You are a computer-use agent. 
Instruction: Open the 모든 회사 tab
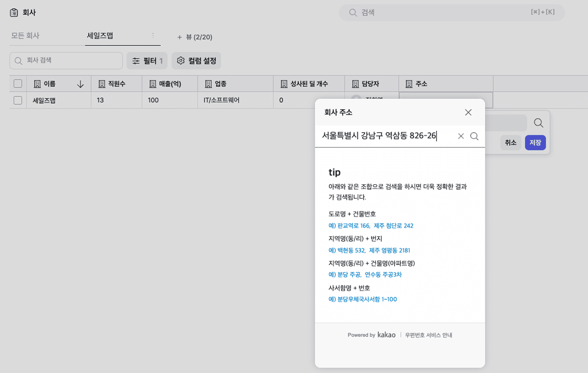click(x=25, y=36)
